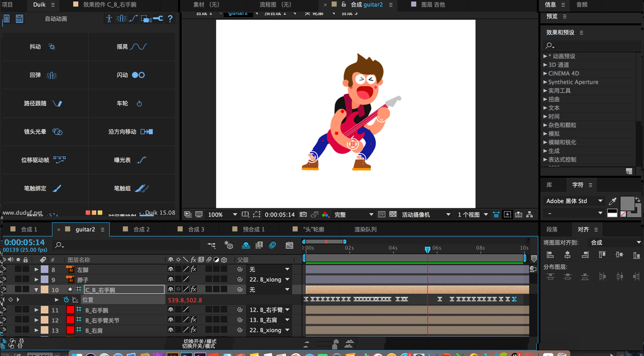Click the fast previews lightning icon
Image resolution: width=644 pixels, height=356 pixels.
(x=507, y=214)
